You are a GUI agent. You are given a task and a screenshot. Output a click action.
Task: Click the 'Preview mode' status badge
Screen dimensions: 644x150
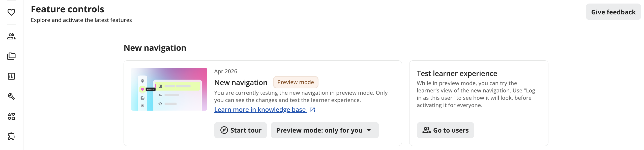pyautogui.click(x=296, y=82)
